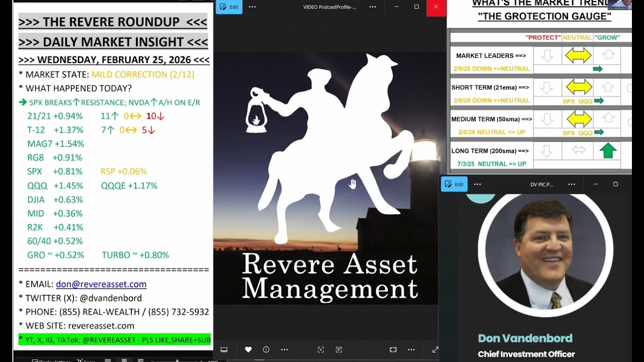Click the text "MAG7 +1.54%"
This screenshot has width=644, height=362.
coord(55,144)
